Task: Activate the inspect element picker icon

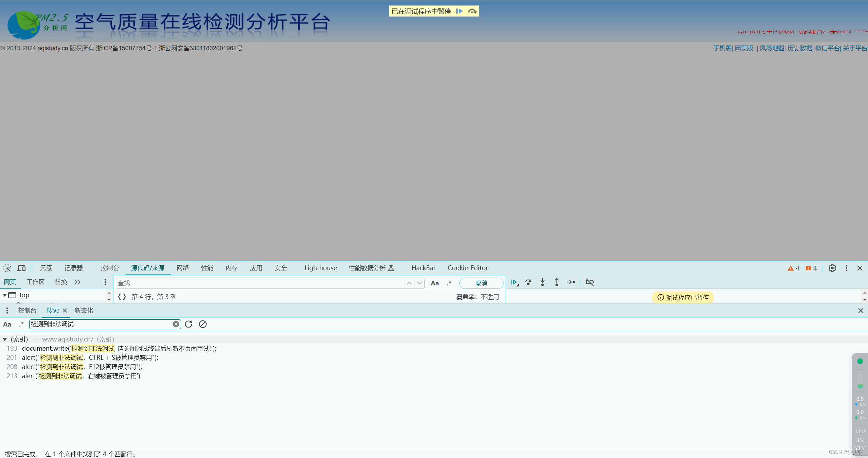Action: click(x=7, y=268)
